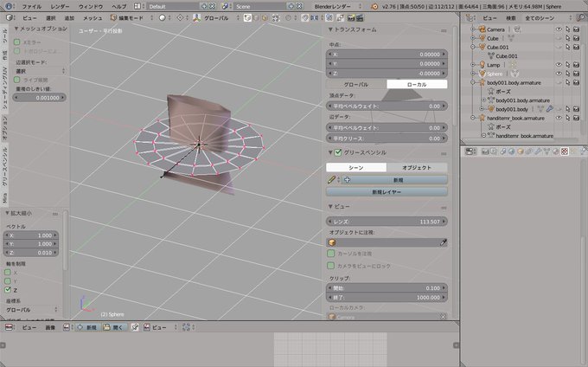Toggle the 3D transform manipulator icon
The image size is (588, 367).
[196, 17]
